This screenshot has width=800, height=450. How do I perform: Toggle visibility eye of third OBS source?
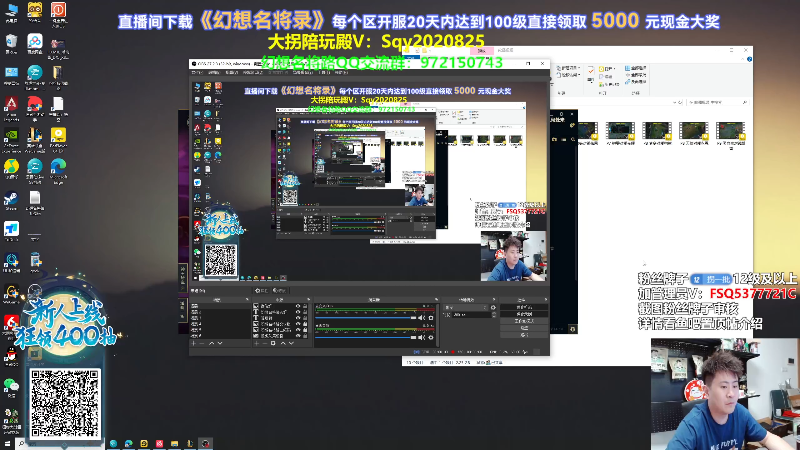pos(298,317)
